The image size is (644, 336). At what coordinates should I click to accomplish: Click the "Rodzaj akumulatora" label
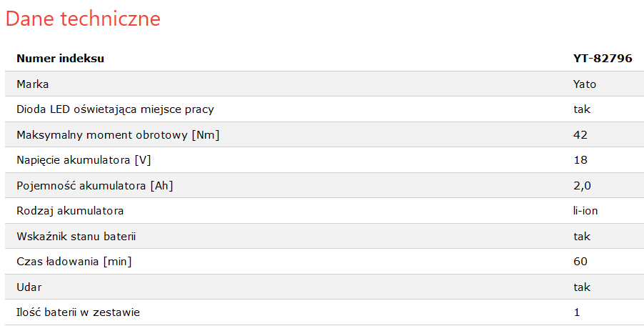[70, 211]
